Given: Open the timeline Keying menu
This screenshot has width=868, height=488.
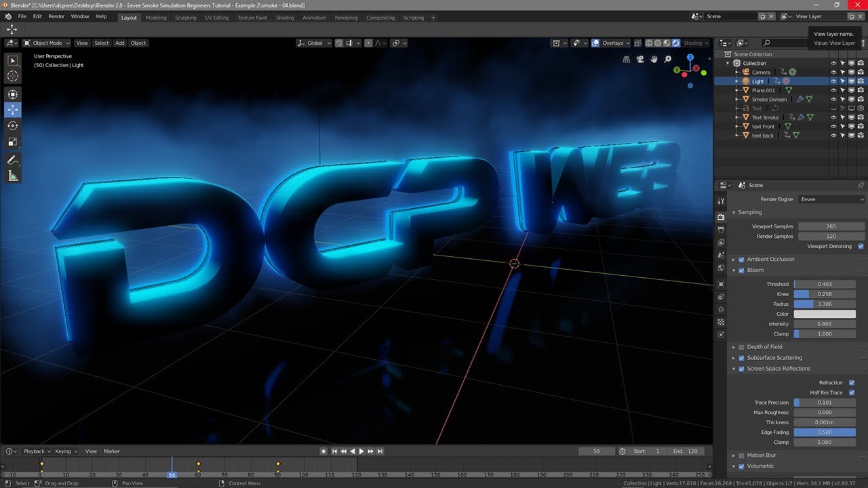Looking at the screenshot, I should point(66,451).
